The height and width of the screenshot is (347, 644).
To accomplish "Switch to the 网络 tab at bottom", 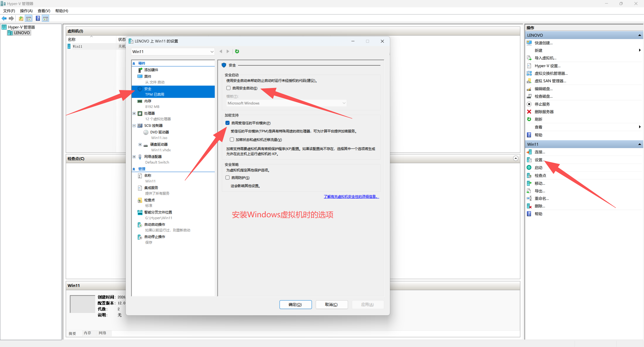I will 103,333.
